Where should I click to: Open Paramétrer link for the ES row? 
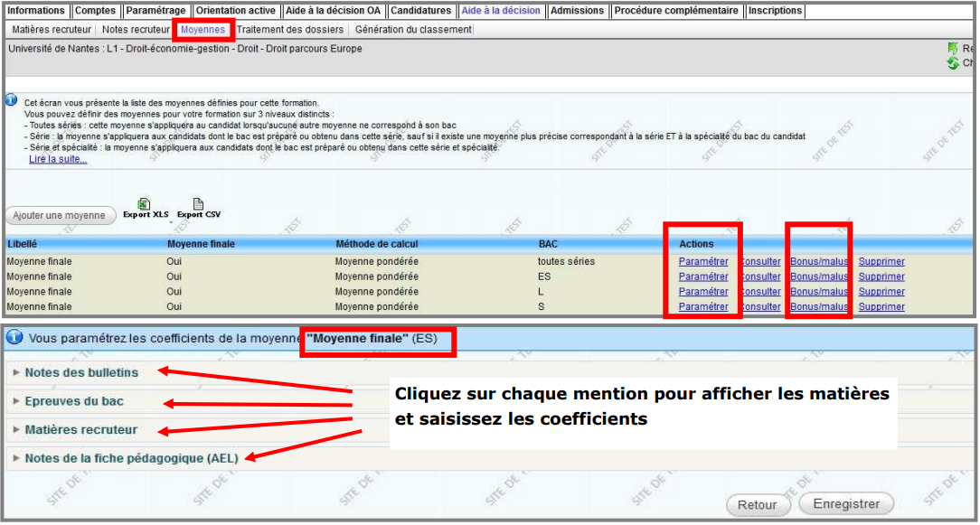click(x=703, y=277)
